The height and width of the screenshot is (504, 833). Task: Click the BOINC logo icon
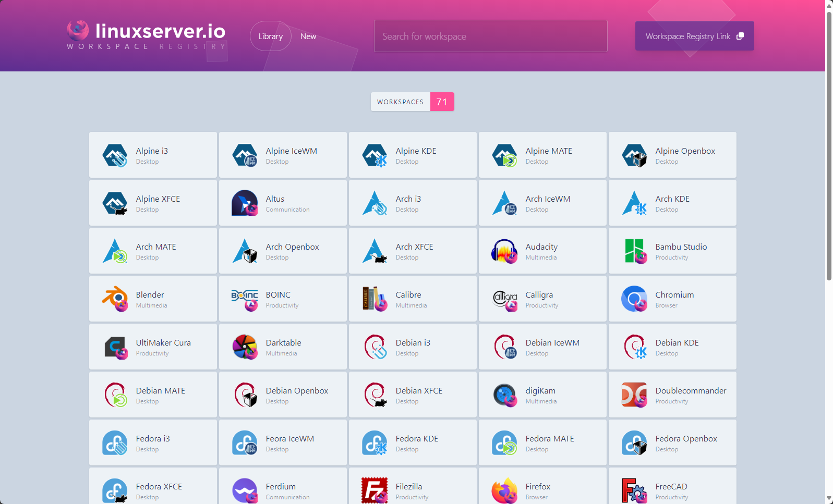pos(245,299)
